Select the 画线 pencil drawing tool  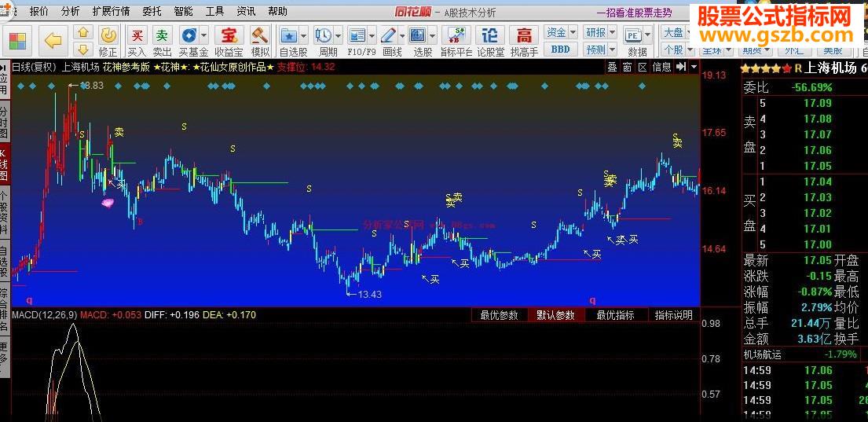click(x=390, y=36)
